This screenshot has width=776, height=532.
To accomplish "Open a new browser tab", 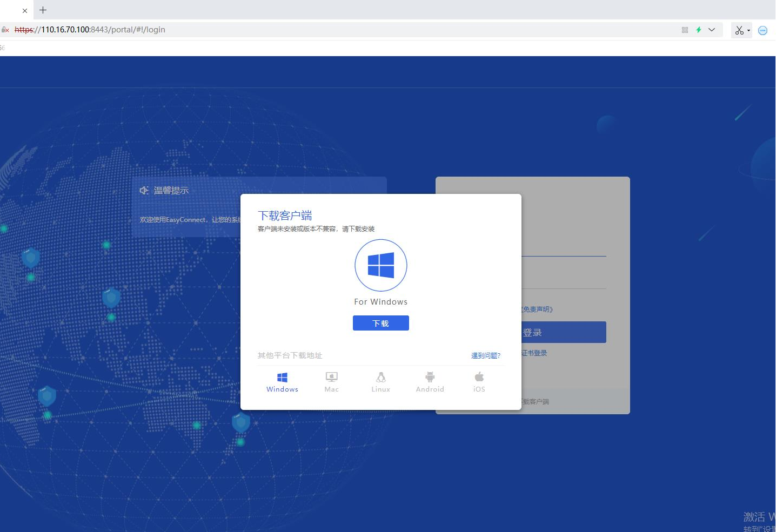I will point(43,10).
